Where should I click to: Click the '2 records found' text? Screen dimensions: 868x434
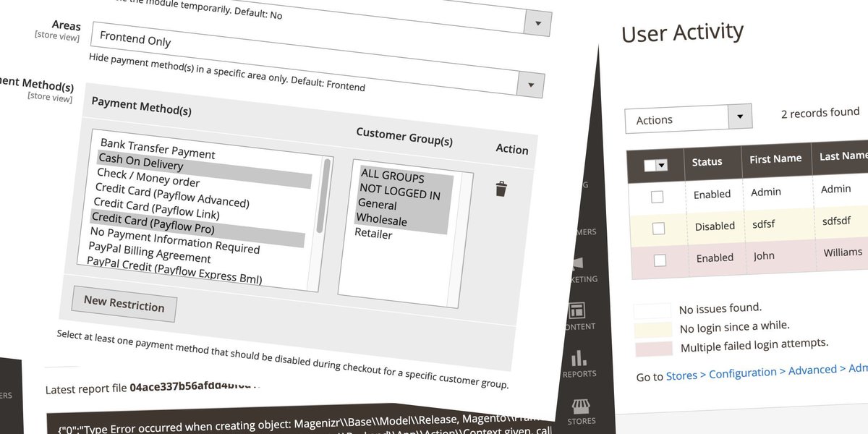(820, 113)
